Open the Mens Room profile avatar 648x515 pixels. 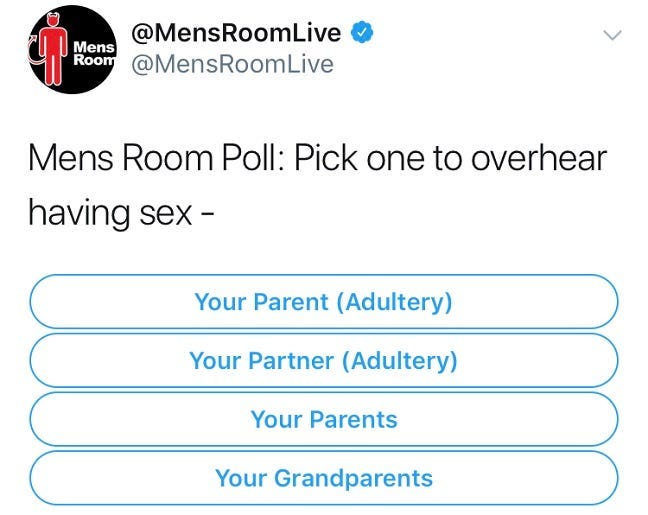(x=73, y=49)
